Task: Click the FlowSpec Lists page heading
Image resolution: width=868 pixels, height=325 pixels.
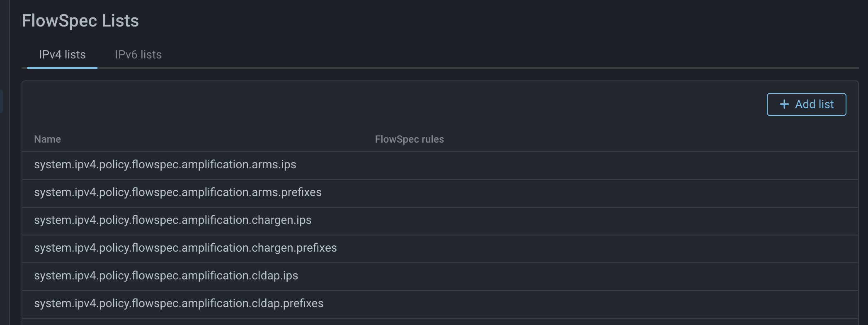Action: [x=80, y=21]
